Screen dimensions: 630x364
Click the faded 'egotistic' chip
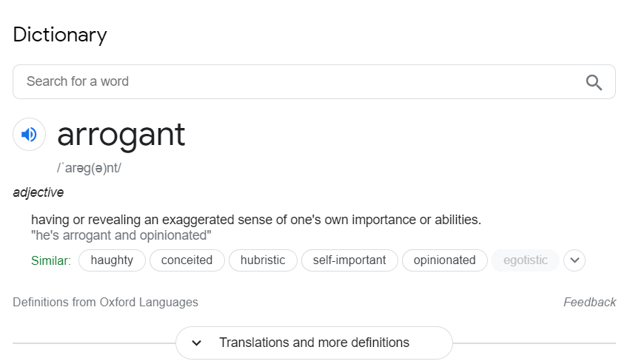pos(526,260)
